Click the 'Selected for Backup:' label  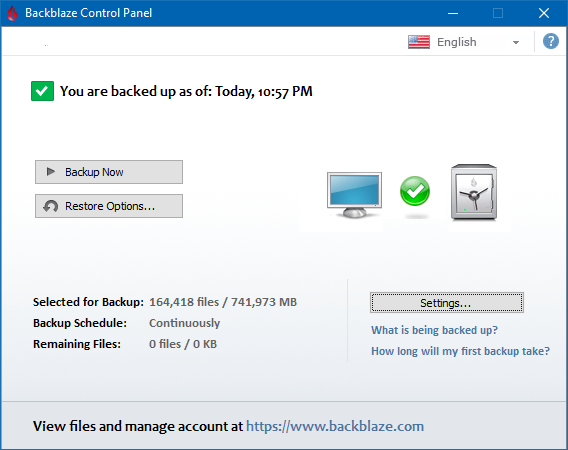point(88,302)
